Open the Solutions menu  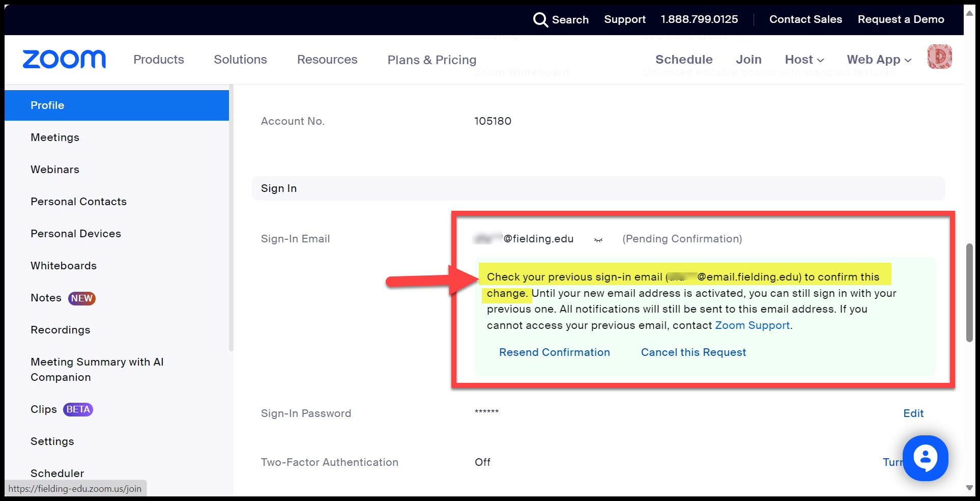pos(240,60)
